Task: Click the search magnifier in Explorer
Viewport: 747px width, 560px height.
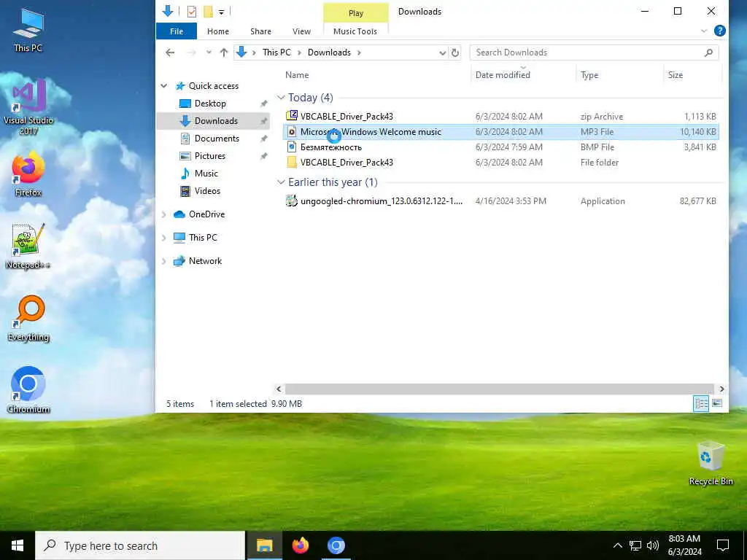Action: click(x=708, y=52)
